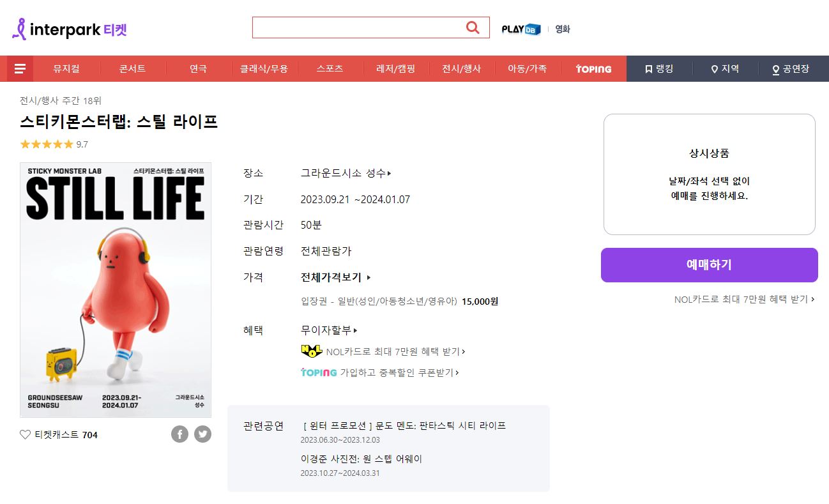Click the period 2023.09.21 ~2024.01.07

355,199
